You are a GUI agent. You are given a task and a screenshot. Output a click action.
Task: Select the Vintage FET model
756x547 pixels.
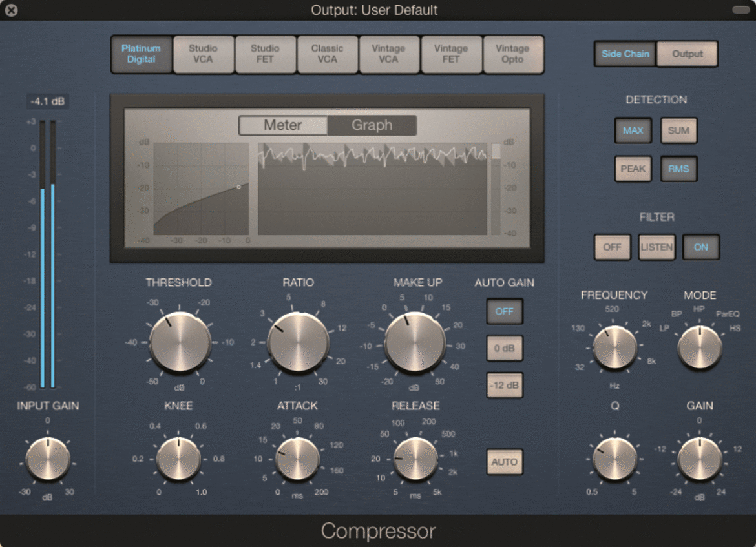451,54
